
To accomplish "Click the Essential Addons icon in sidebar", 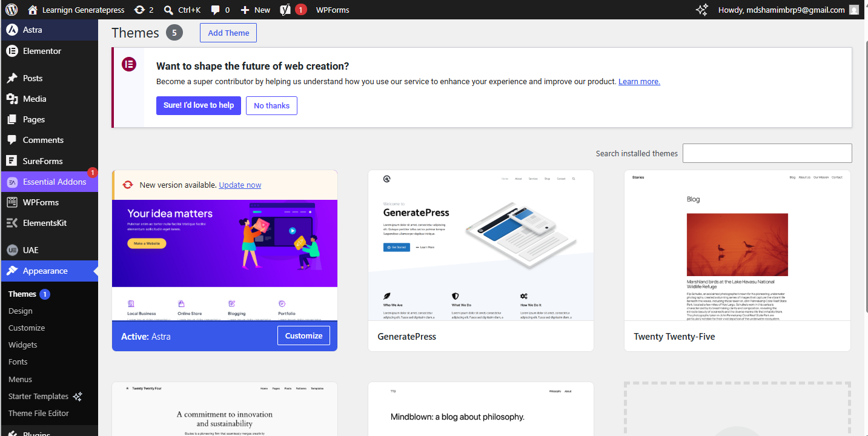I will pyautogui.click(x=12, y=182).
